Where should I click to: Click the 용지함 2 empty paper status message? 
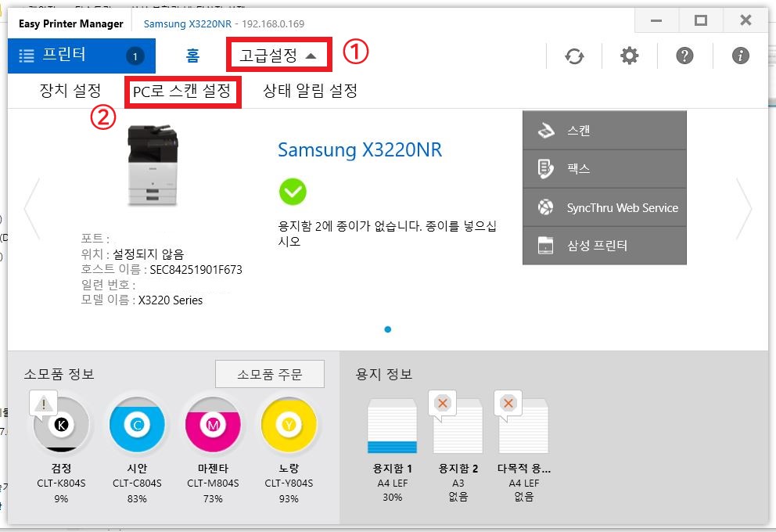click(x=387, y=234)
